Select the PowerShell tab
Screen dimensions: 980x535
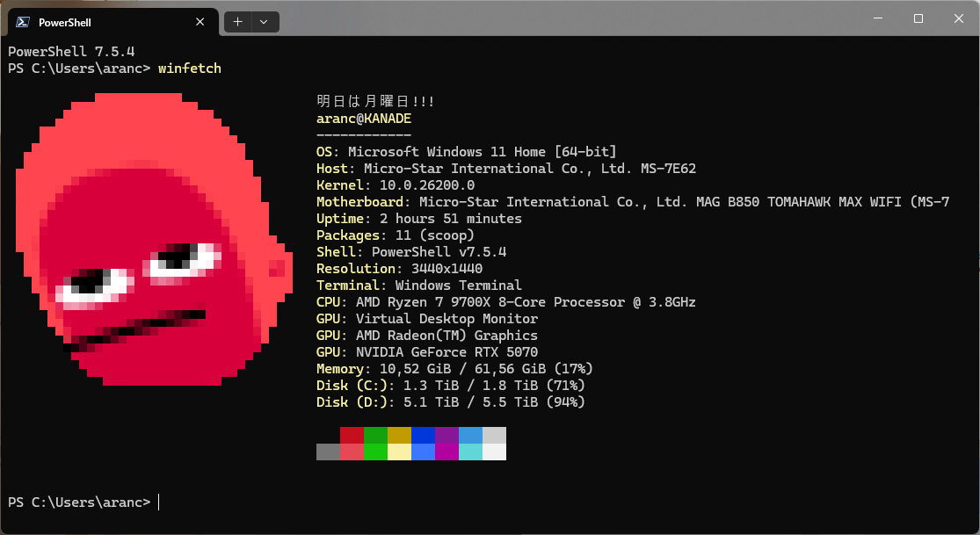pos(113,22)
